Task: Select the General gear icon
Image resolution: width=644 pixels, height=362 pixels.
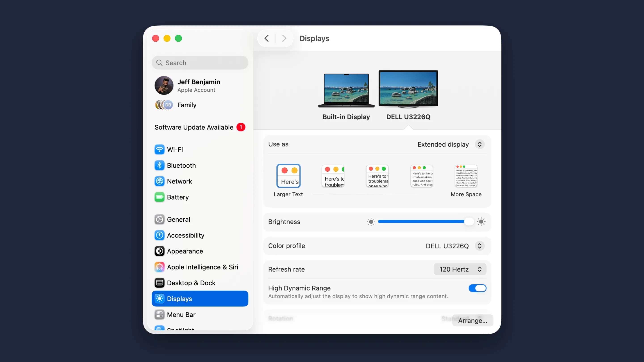Action: pyautogui.click(x=159, y=219)
